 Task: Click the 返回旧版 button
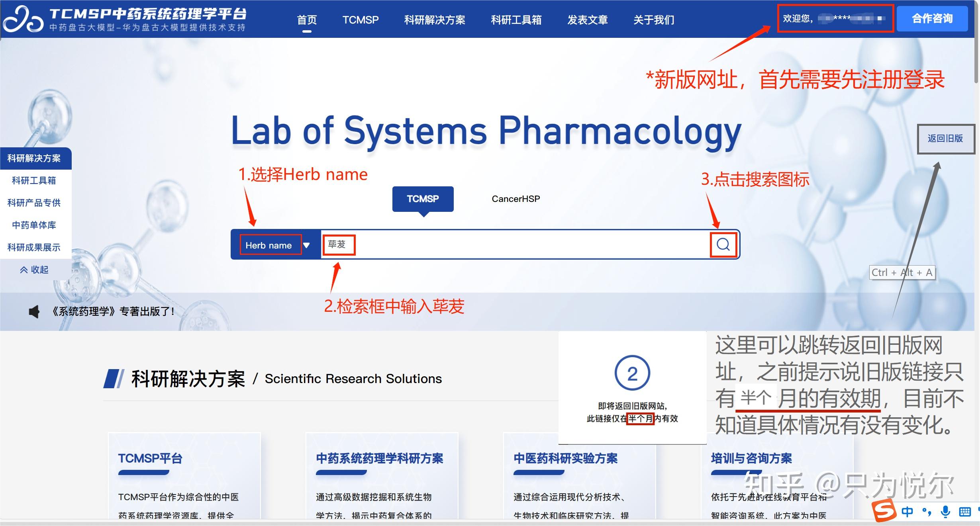pos(945,139)
